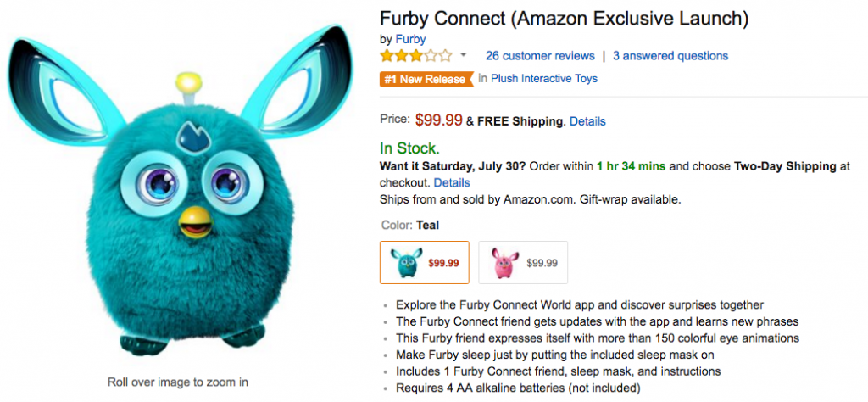The width and height of the screenshot is (868, 402).
Task: Open Details link beside FREE Shipping
Action: [x=587, y=121]
